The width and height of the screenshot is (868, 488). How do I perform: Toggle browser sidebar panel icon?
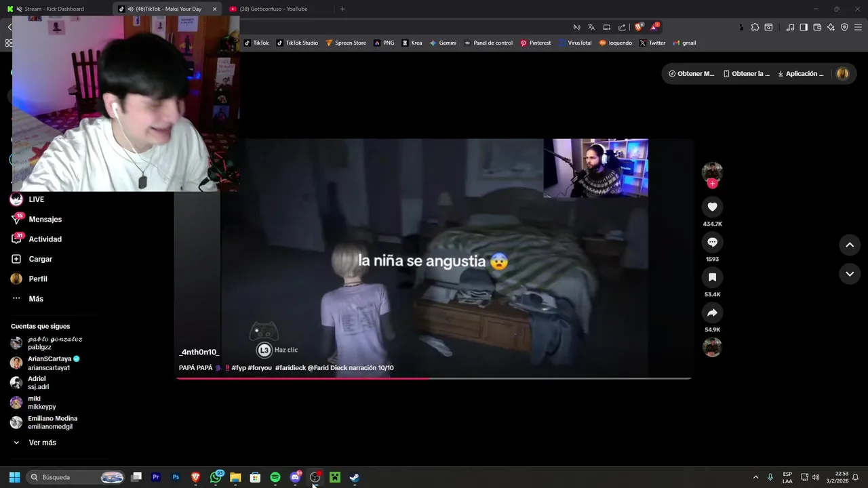[804, 27]
